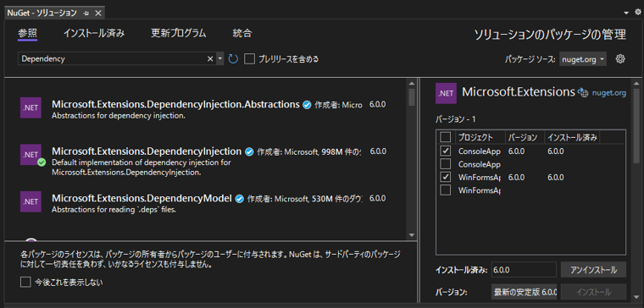Click the package list scrollbar thumb
Screen dimensions: 644x308
tap(412, 97)
